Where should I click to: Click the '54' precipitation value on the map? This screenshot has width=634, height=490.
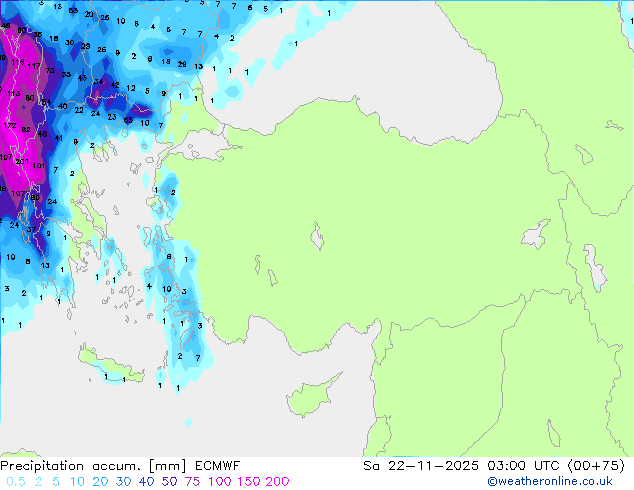(46, 102)
